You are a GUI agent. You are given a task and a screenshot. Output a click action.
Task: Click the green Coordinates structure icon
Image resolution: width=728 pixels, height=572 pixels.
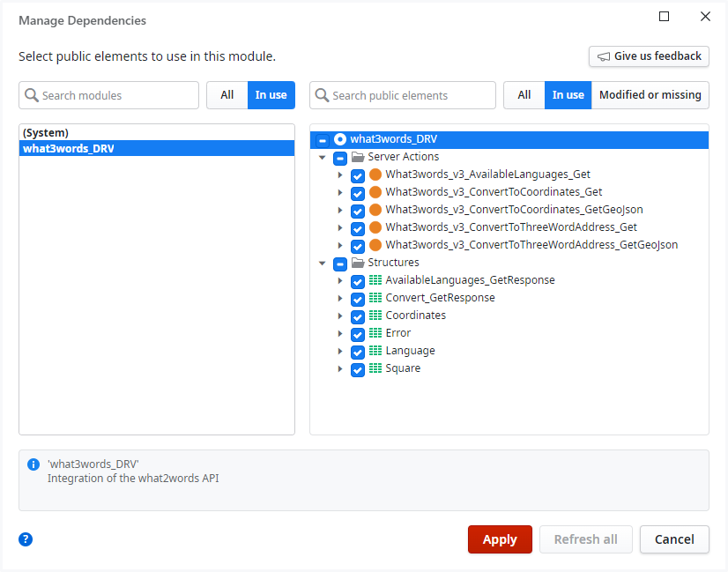point(375,316)
